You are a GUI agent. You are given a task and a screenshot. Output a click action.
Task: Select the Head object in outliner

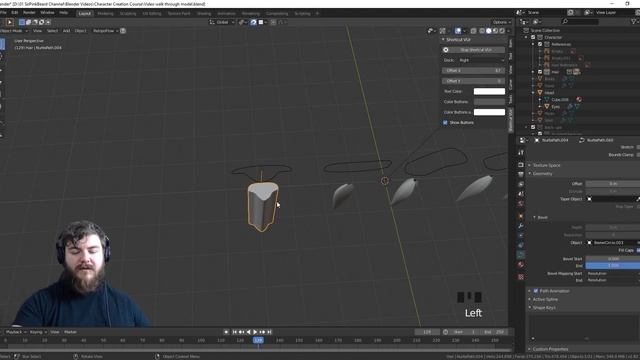(549, 93)
